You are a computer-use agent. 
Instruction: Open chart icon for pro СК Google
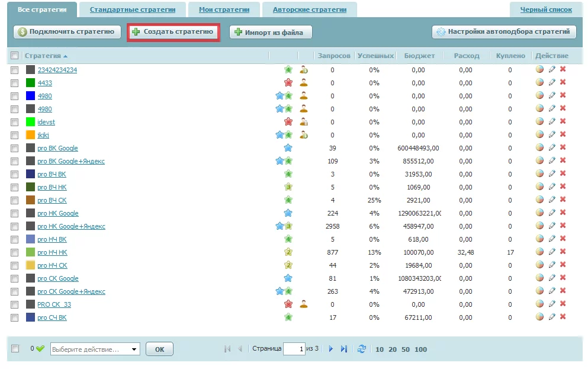pos(539,278)
